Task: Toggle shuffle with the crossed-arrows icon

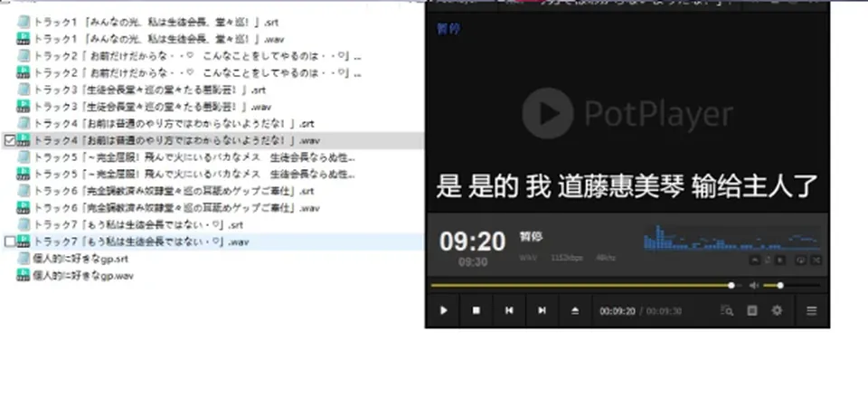Action: click(816, 261)
